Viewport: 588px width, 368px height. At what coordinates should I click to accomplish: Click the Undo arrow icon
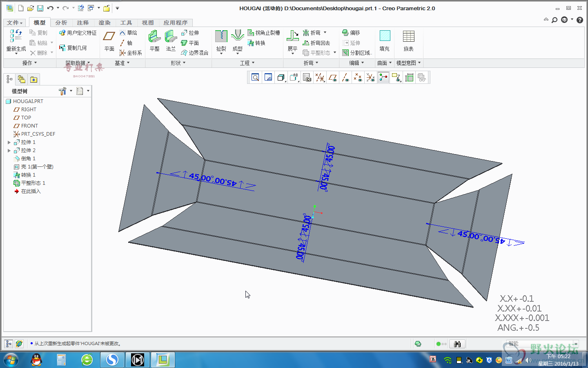50,8
